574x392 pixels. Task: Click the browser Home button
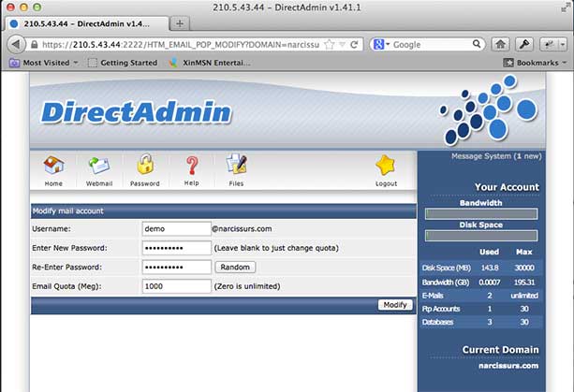pyautogui.click(x=500, y=45)
